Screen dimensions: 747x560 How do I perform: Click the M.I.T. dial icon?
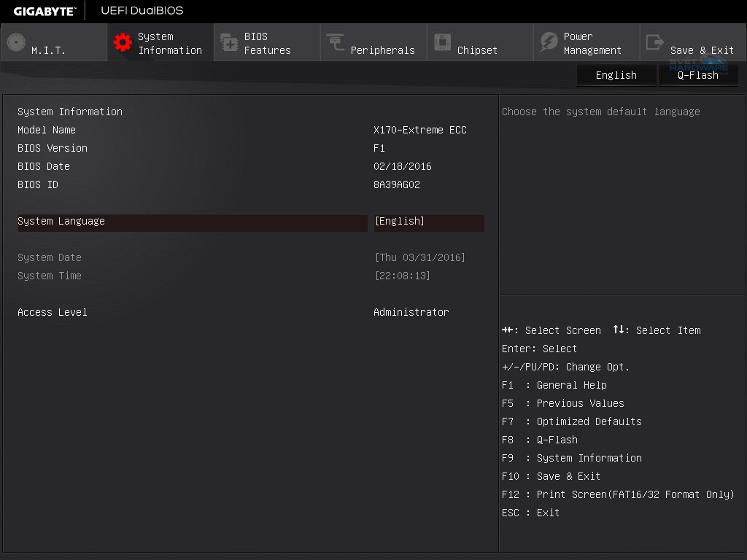(16, 43)
